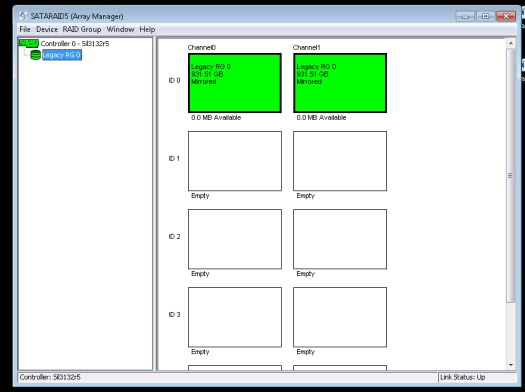Viewport: 525px width, 392px height.
Task: Click the SATARAID5 application icon in title bar
Action: point(23,16)
